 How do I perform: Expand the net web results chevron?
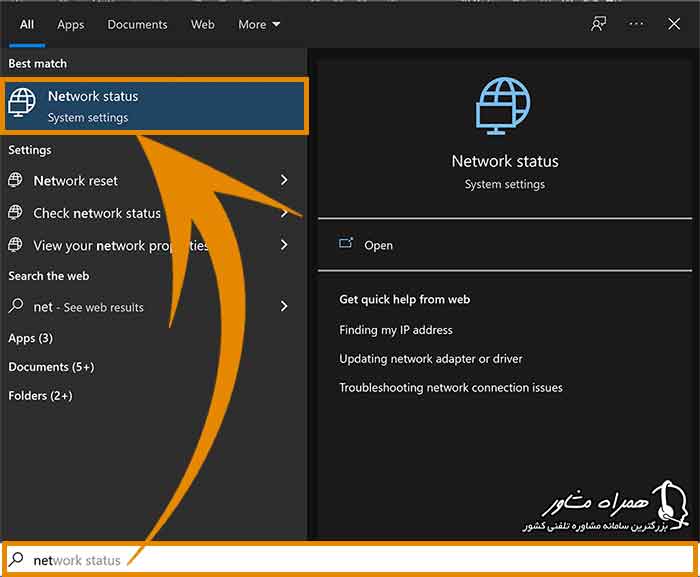coord(284,306)
